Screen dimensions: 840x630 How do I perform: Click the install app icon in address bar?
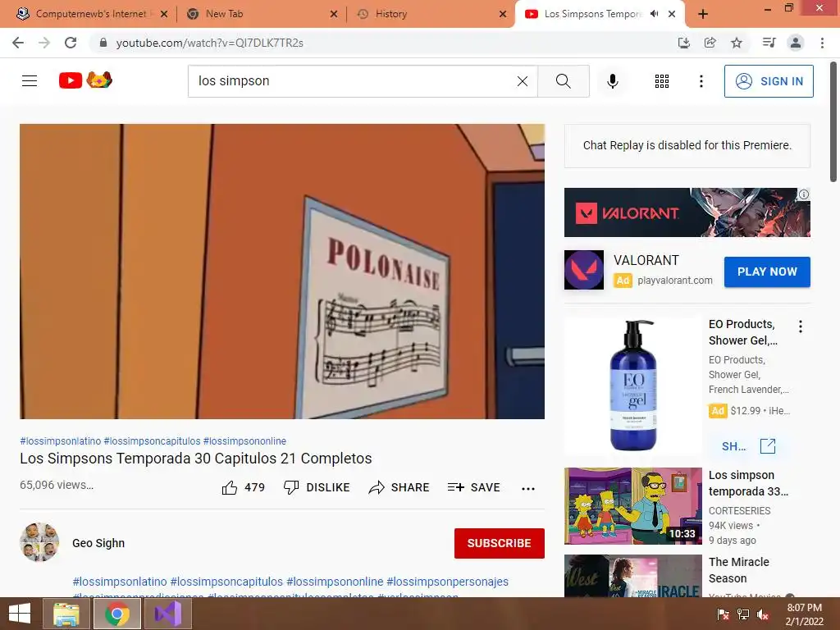(x=683, y=43)
